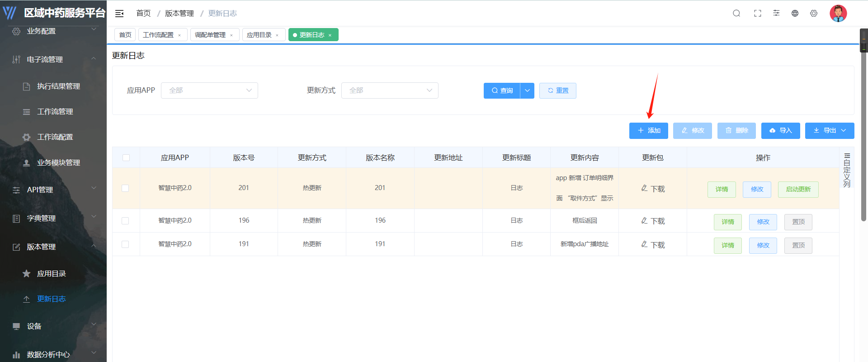Click the platform logo icon
The height and width of the screenshot is (362, 868).
pyautogui.click(x=9, y=13)
